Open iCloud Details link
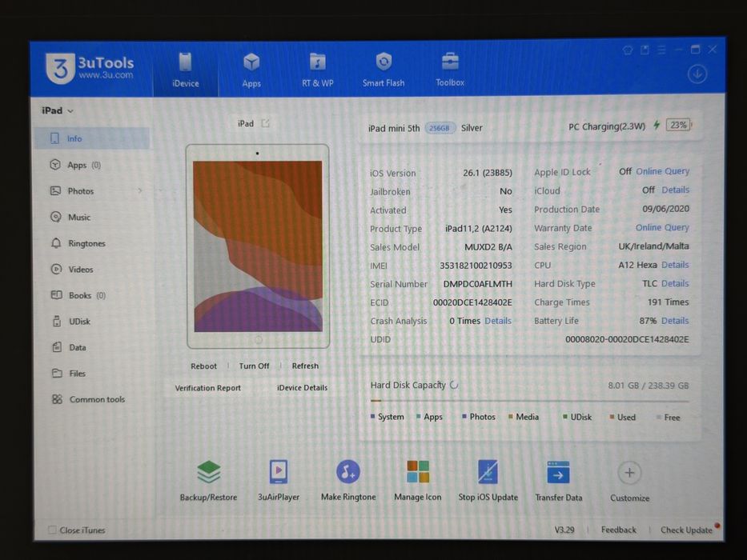 [675, 190]
